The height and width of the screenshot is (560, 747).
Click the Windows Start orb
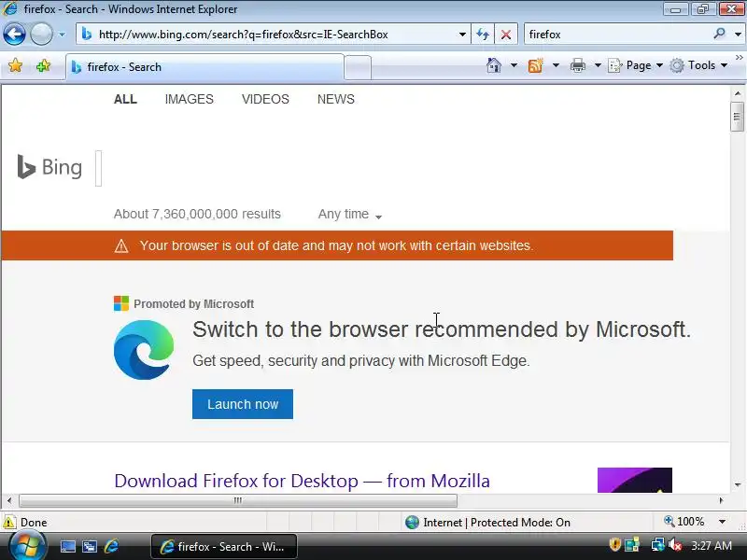[27, 546]
